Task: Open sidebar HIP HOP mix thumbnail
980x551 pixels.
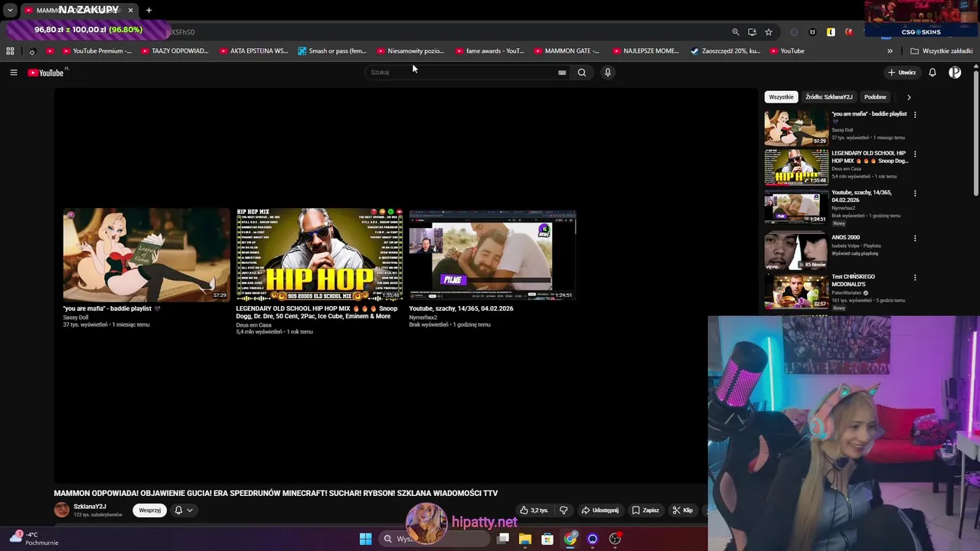Action: [x=796, y=167]
